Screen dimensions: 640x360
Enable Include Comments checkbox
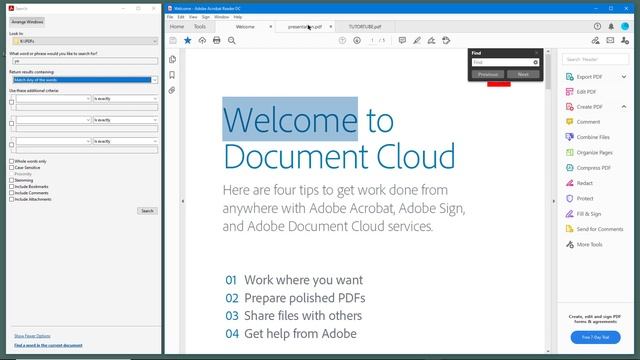click(11, 193)
